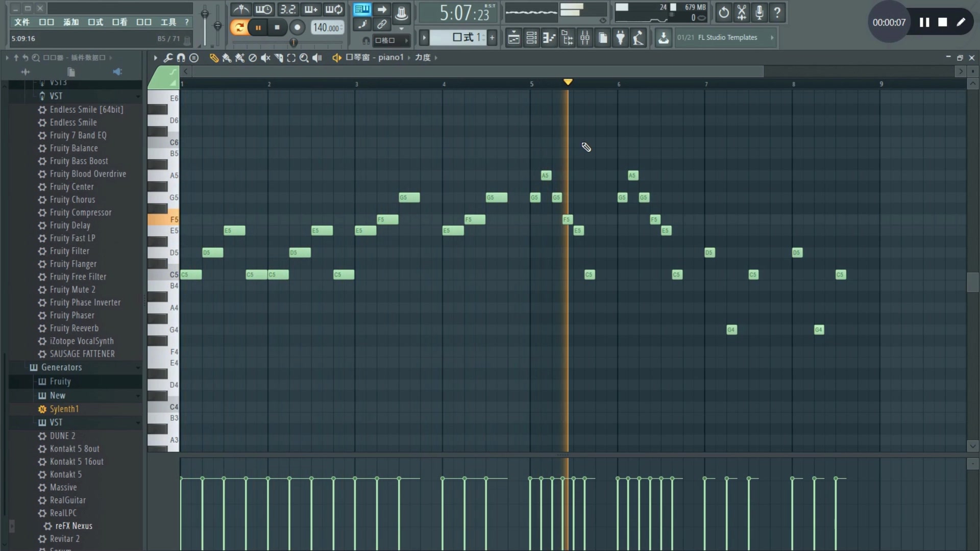
Task: Click SAUSAGE FATTENER plugin entry
Action: click(83, 354)
